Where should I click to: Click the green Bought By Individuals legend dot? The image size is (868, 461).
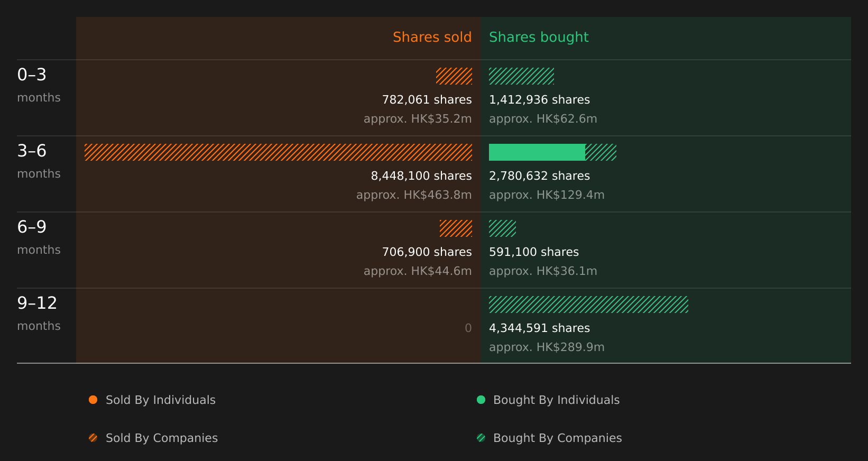481,400
